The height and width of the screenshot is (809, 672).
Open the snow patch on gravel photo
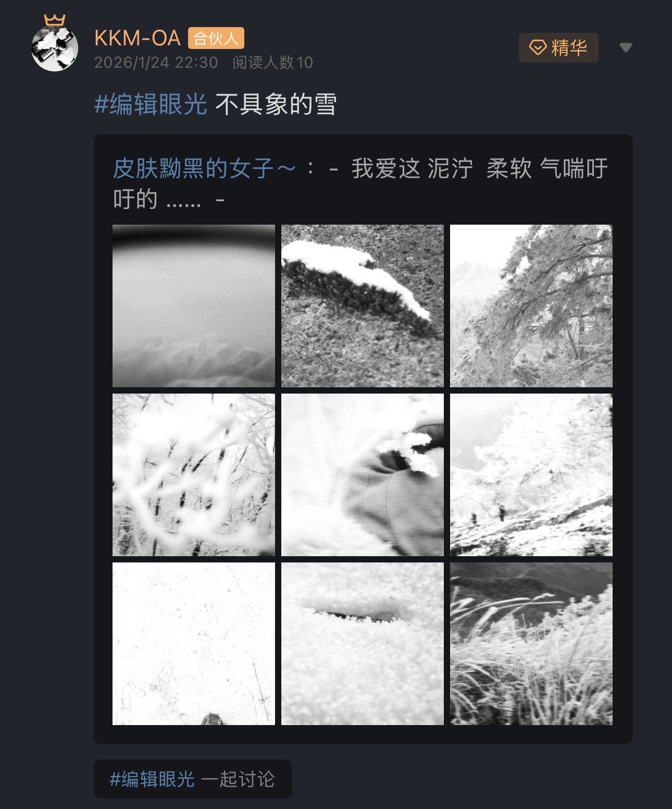click(363, 306)
